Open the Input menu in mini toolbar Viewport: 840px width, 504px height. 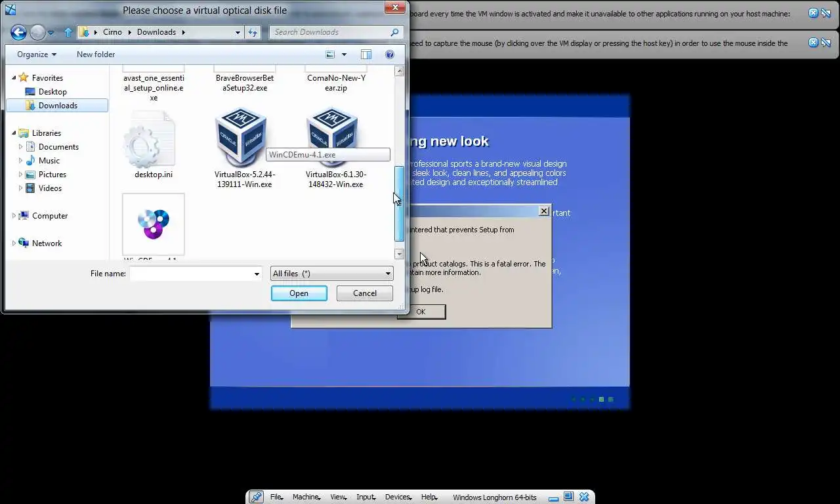click(366, 497)
